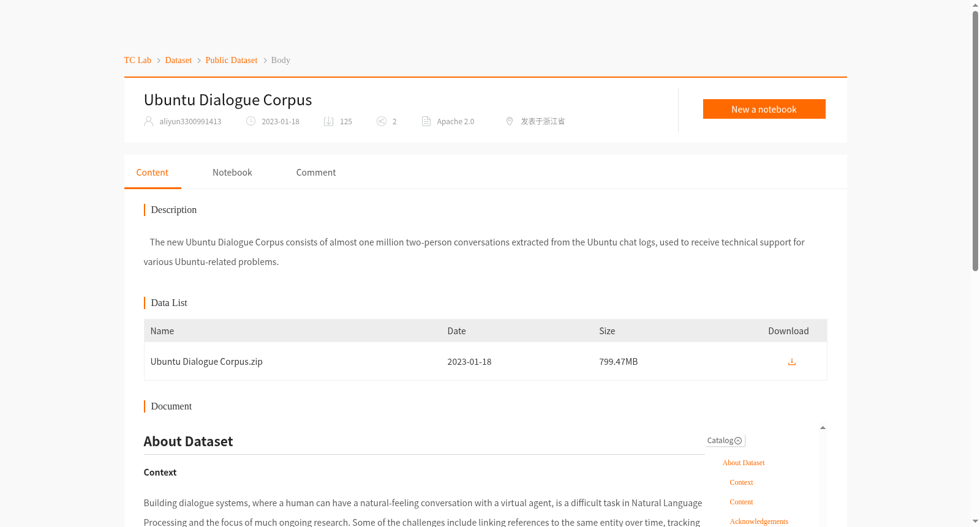Open the Notebook tab
This screenshot has height=527, width=980.
(x=232, y=173)
